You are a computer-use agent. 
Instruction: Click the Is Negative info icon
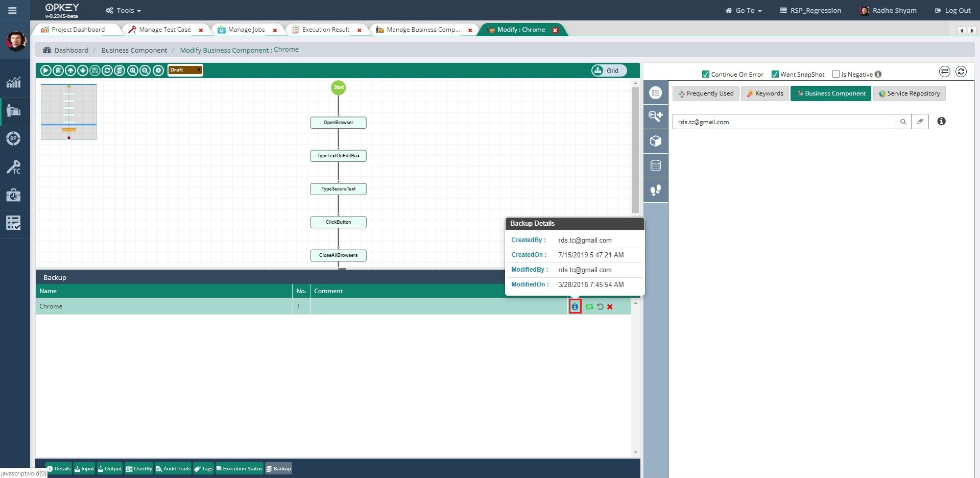(878, 74)
